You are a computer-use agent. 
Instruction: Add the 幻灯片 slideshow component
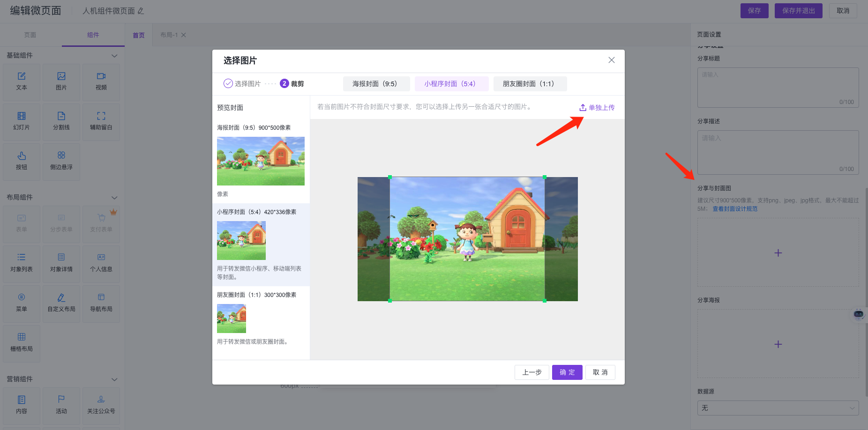click(22, 122)
